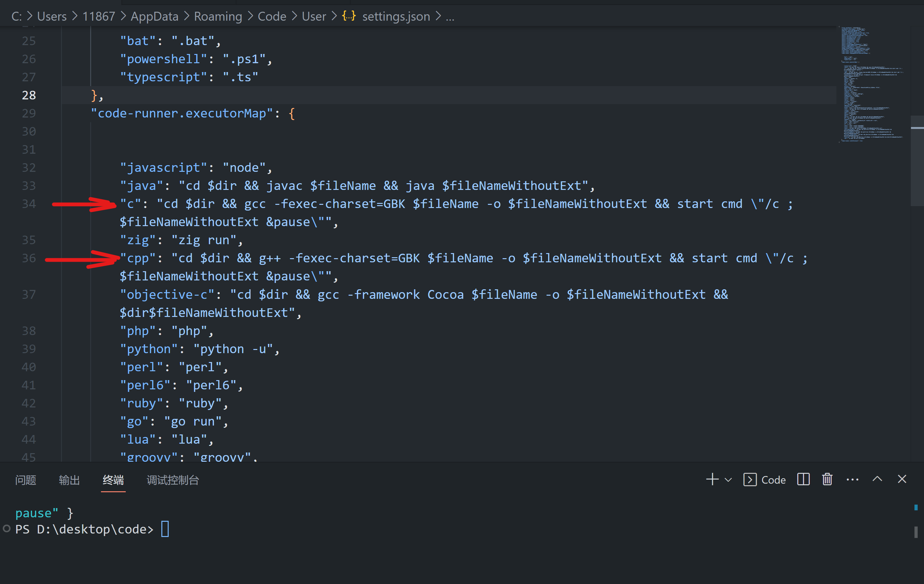Click the "ruby" key on line 42
Image resolution: width=924 pixels, height=584 pixels.
[141, 403]
